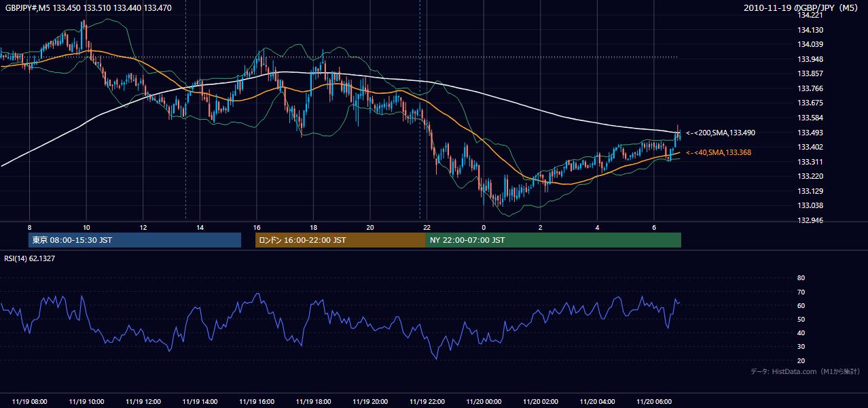Viewport: 868px width, 408px height.
Task: Click the hour label 22 under price chart
Action: (x=427, y=227)
